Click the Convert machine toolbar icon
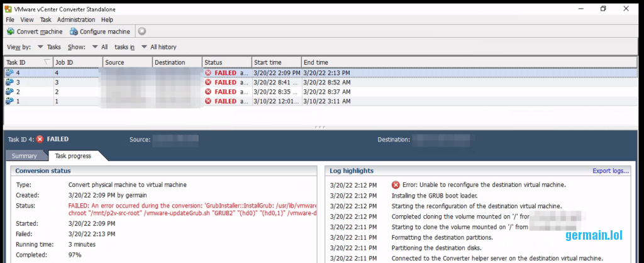 (x=11, y=31)
